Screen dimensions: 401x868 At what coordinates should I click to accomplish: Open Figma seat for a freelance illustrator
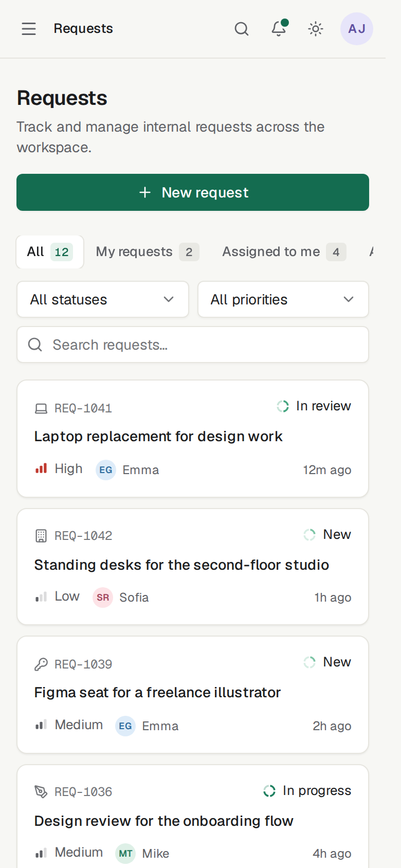pyautogui.click(x=157, y=693)
